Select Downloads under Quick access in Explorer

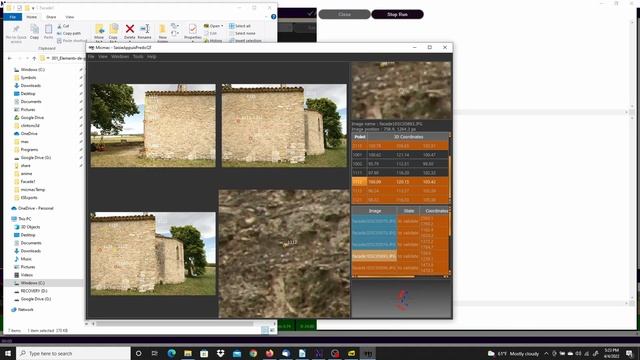[31, 86]
